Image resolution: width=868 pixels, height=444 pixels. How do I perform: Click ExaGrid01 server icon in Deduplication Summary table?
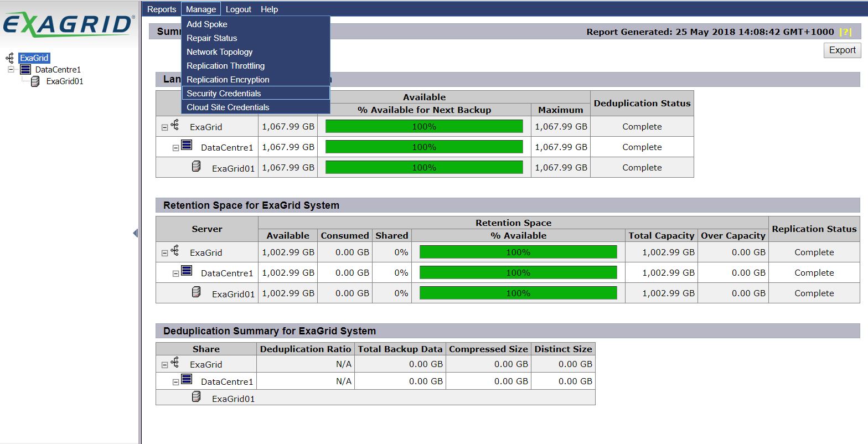(197, 396)
